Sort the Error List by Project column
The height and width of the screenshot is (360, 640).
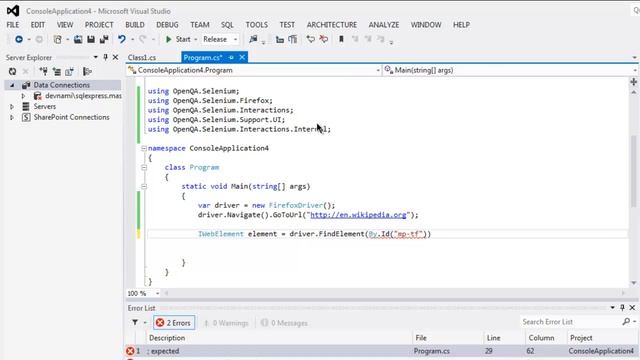602,338
